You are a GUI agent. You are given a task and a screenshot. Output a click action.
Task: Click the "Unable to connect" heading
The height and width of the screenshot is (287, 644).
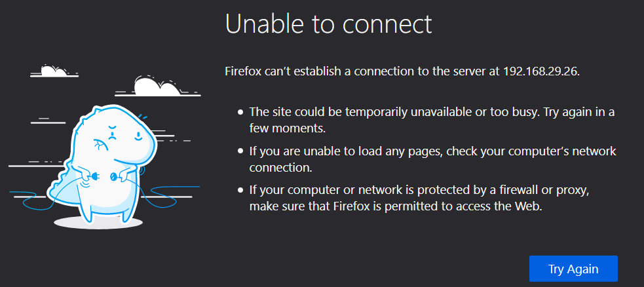[x=329, y=24]
